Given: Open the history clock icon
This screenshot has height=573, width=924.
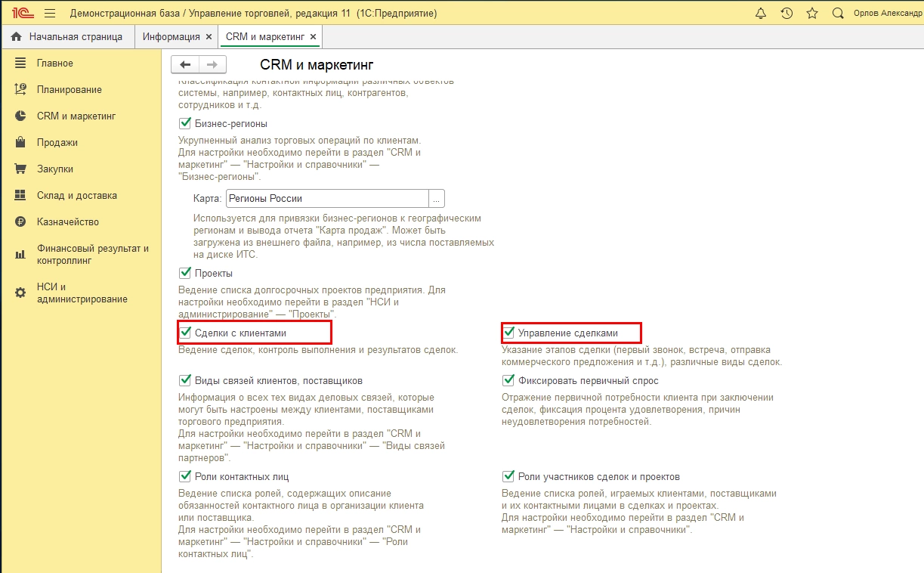Looking at the screenshot, I should point(786,14).
